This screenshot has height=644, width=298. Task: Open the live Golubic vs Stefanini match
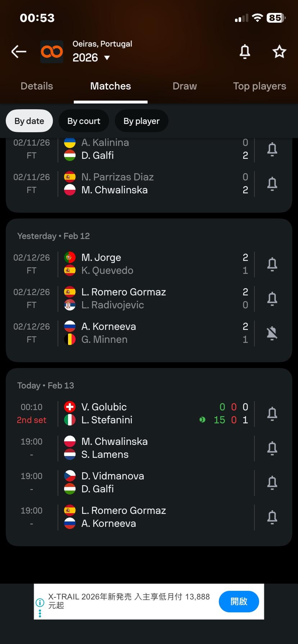point(144,413)
